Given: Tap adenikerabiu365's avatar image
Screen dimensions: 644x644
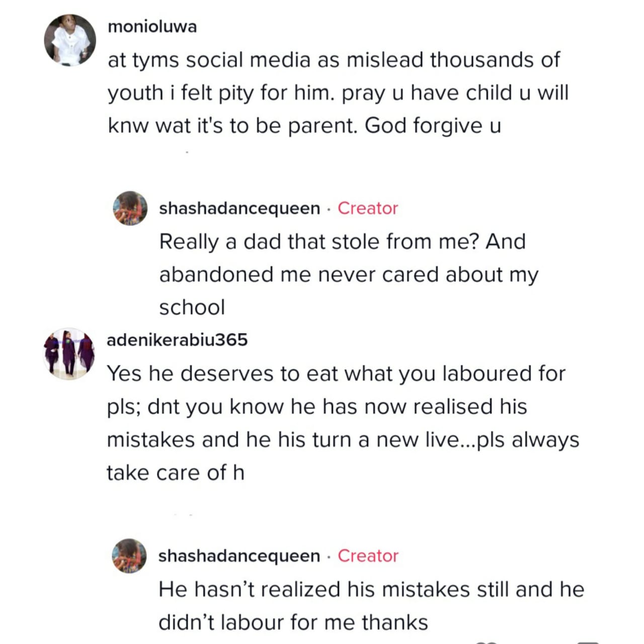Looking at the screenshot, I should pyautogui.click(x=69, y=354).
